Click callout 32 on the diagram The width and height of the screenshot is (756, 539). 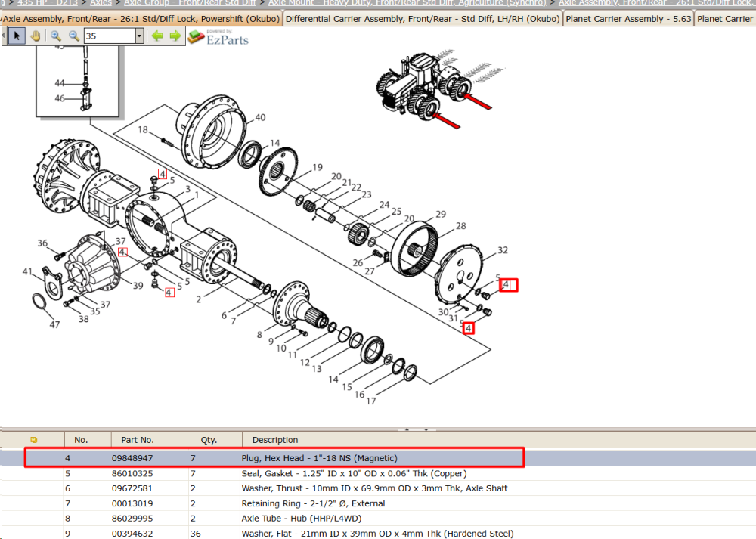coord(503,249)
